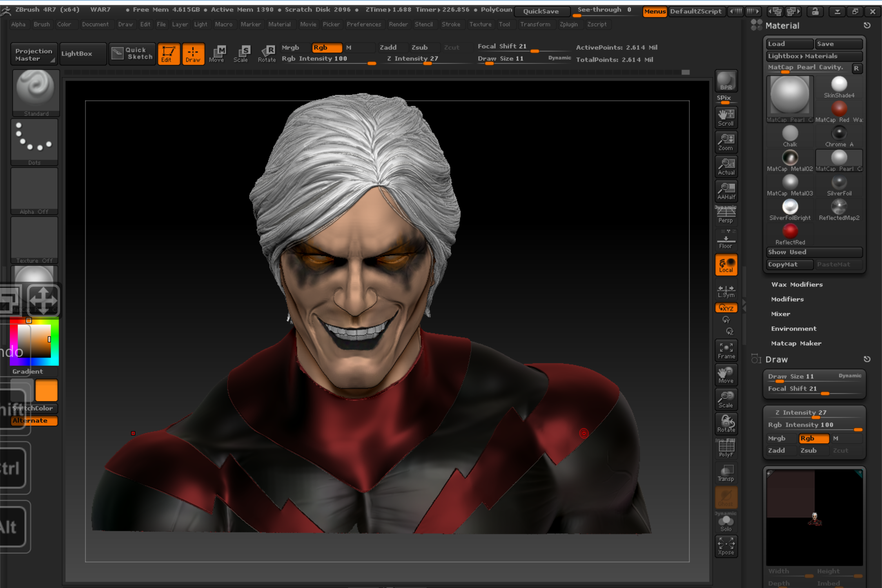Image resolution: width=882 pixels, height=588 pixels.
Task: Open the Render menu
Action: 398,24
